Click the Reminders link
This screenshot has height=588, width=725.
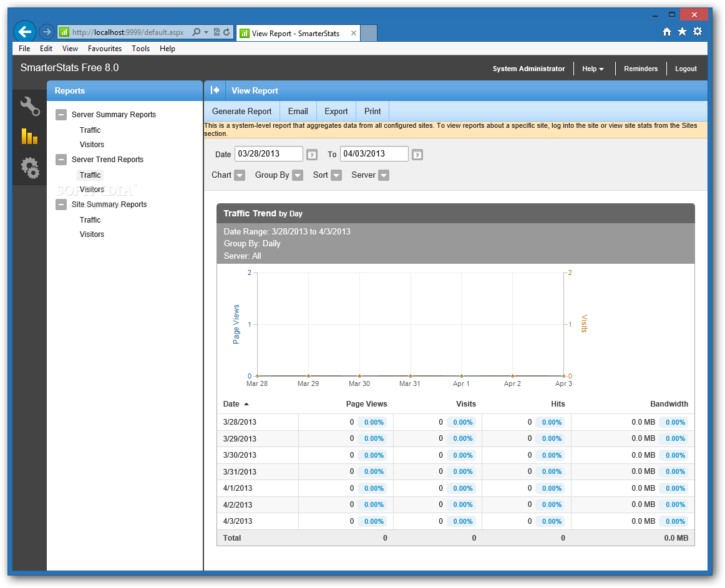click(640, 69)
